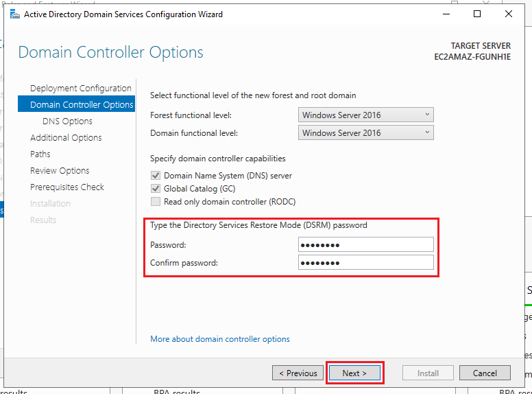Open More about domain controller options link
Viewport: 532px width, 394px height.
click(220, 339)
